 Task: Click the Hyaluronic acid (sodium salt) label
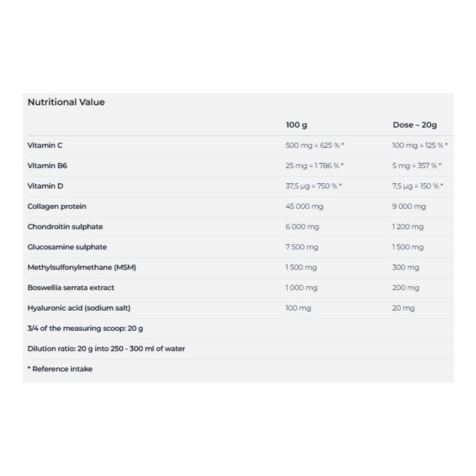[79, 308]
